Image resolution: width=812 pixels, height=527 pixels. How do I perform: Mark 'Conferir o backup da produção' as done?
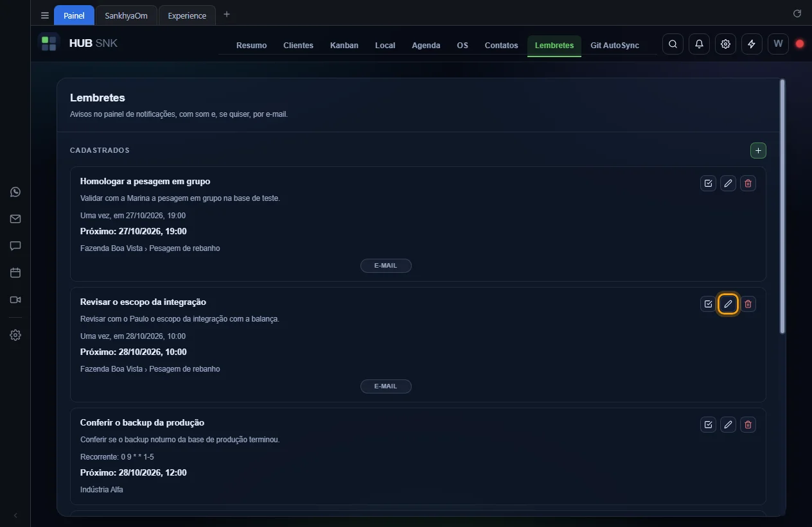(x=708, y=424)
